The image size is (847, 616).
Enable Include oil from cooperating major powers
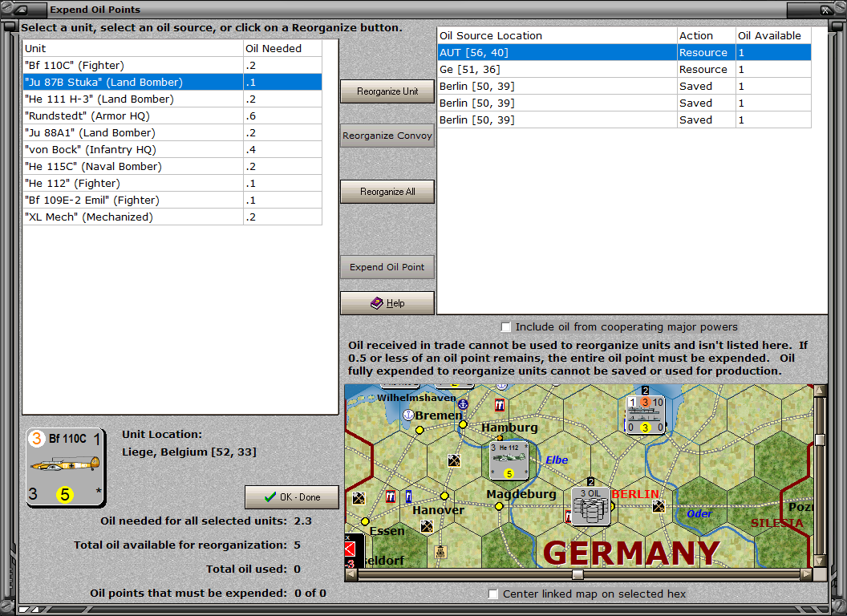pyautogui.click(x=505, y=327)
